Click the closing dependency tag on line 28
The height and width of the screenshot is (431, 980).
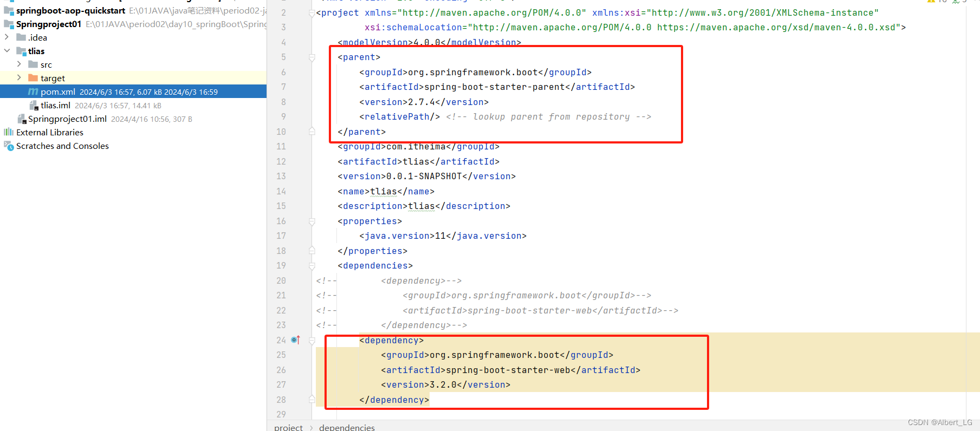394,400
